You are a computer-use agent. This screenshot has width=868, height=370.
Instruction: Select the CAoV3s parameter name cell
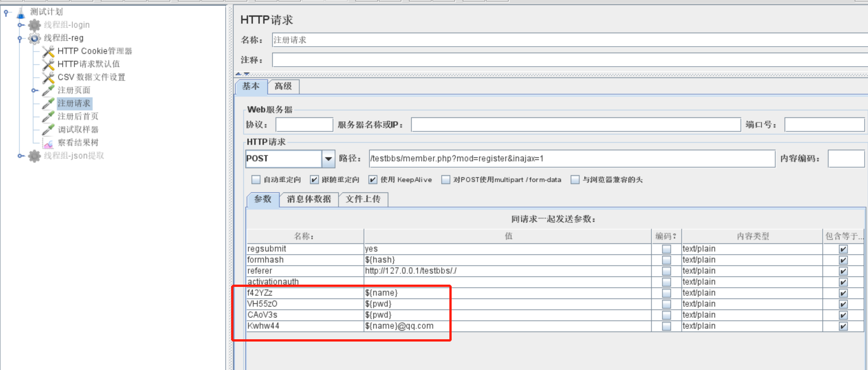pyautogui.click(x=305, y=315)
